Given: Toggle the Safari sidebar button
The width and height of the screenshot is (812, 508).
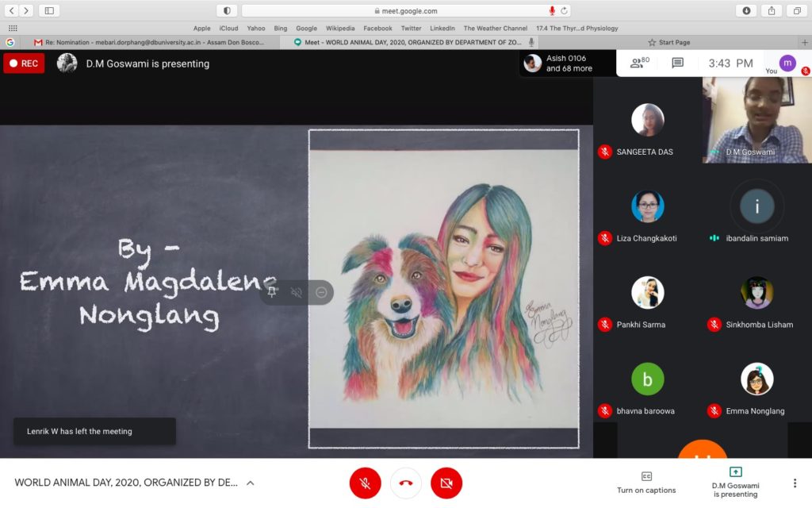Looking at the screenshot, I should 49,10.
